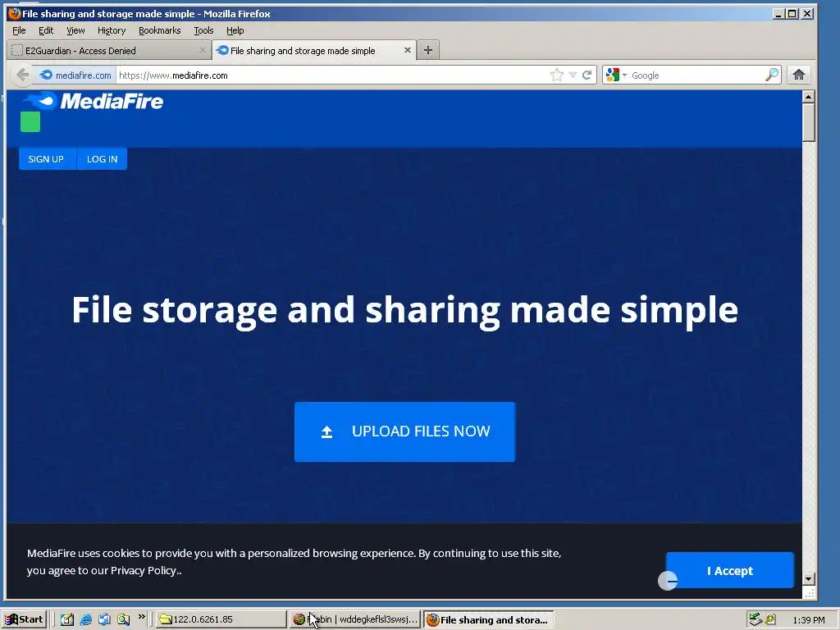This screenshot has height=630, width=840.
Task: Bookmark this page with the star icon
Action: pos(557,75)
